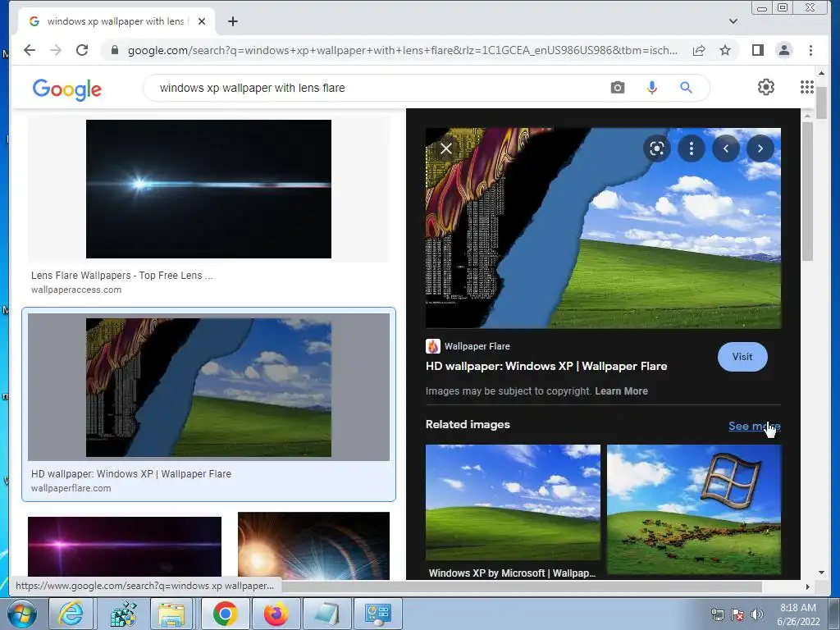Click the search query input field
Image resolution: width=840 pixels, height=630 pixels.
[375, 88]
